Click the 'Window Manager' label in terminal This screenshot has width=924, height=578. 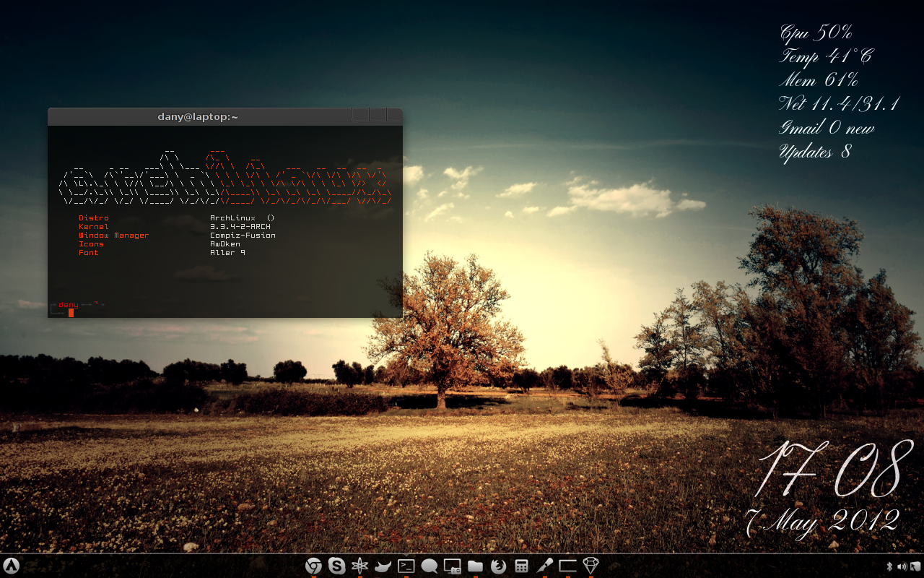click(x=114, y=236)
